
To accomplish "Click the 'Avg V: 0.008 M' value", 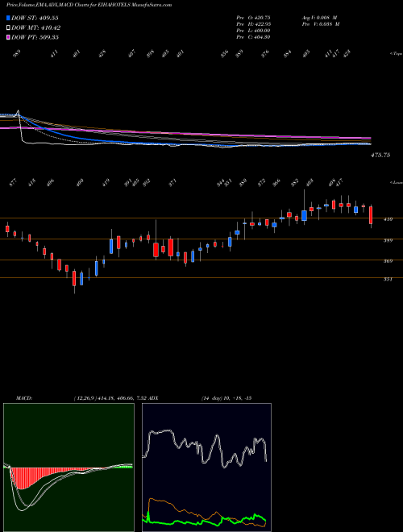I will [x=319, y=17].
